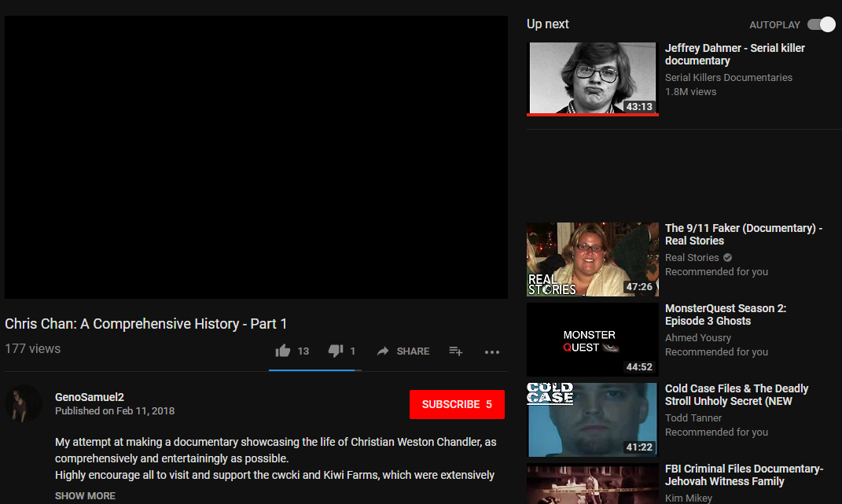
Task: Open Ahmed Yousry channel name
Action: click(698, 337)
